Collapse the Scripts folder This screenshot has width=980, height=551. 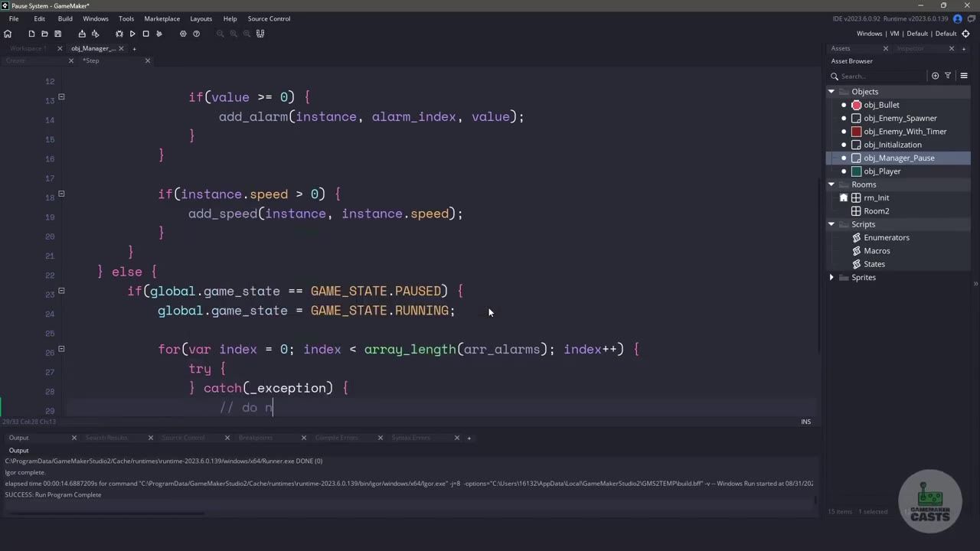tap(831, 224)
